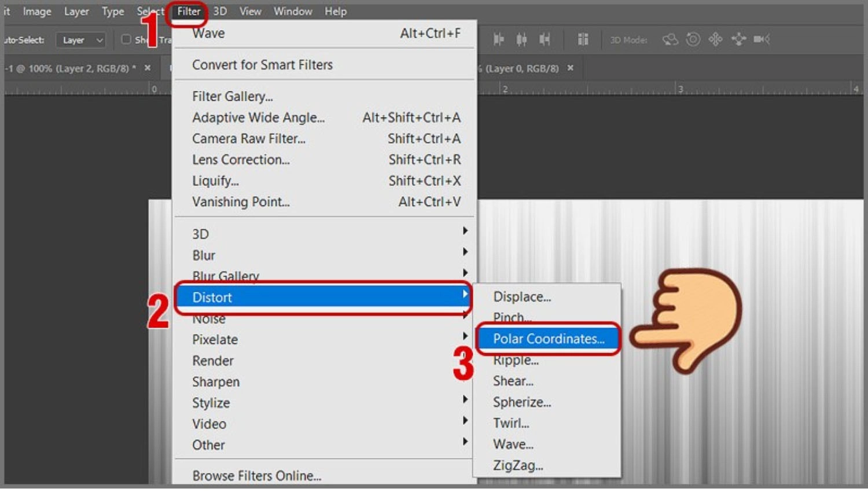Reapply last filter Wave with Alt+Ctrl+F shortcut
The height and width of the screenshot is (492, 868).
(325, 34)
